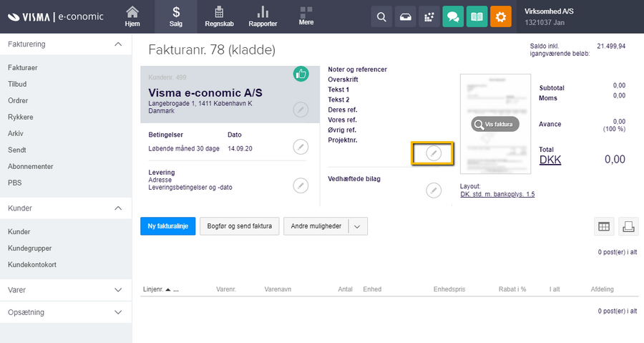Open the Rapporter top menu
This screenshot has height=343, width=644.
(263, 16)
